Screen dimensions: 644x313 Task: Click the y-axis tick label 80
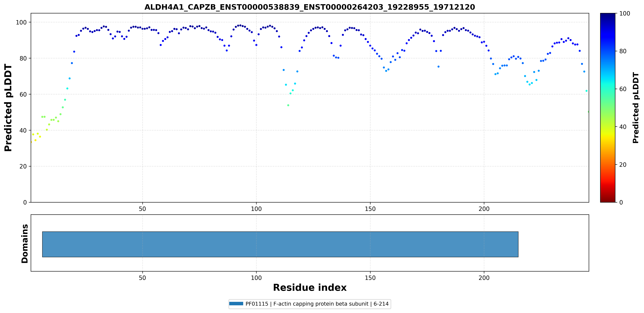[x=23, y=58]
